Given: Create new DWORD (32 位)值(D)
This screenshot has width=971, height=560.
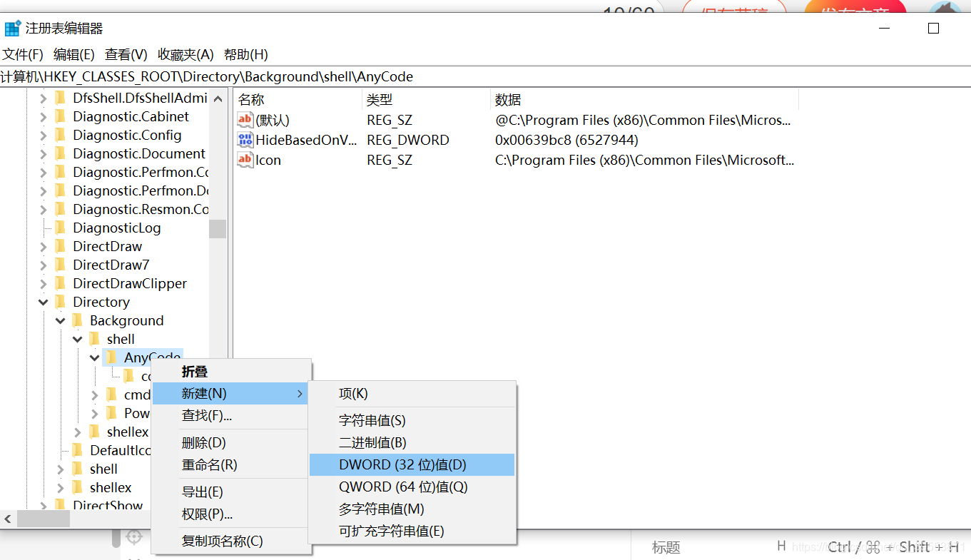Looking at the screenshot, I should coord(412,464).
